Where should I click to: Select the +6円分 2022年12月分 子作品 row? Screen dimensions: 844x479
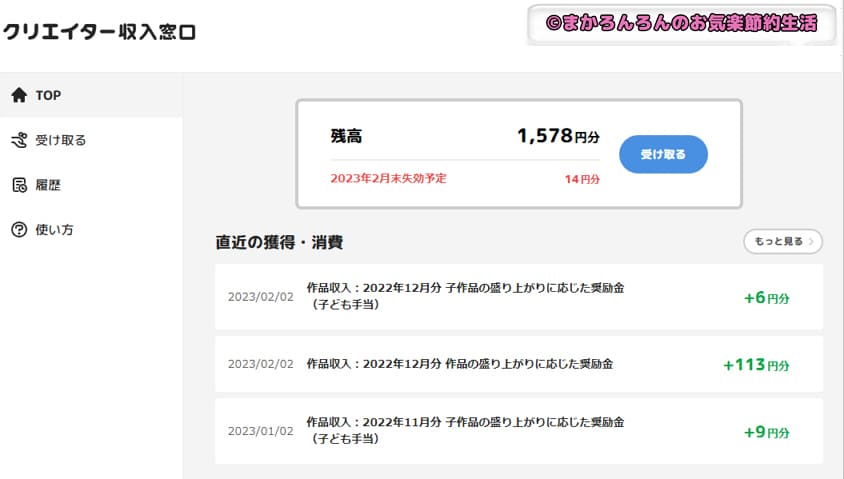[519, 297]
